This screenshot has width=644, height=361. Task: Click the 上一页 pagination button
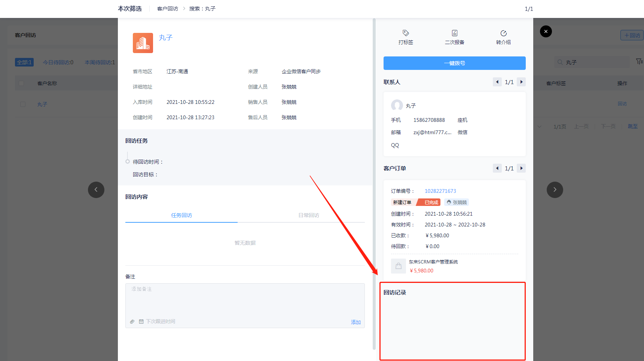(x=582, y=126)
